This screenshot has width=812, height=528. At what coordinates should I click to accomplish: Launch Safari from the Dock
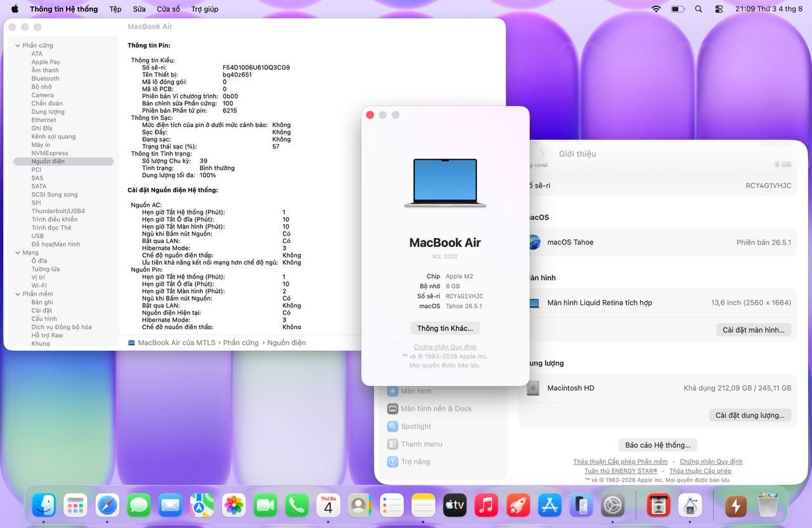[x=107, y=505]
